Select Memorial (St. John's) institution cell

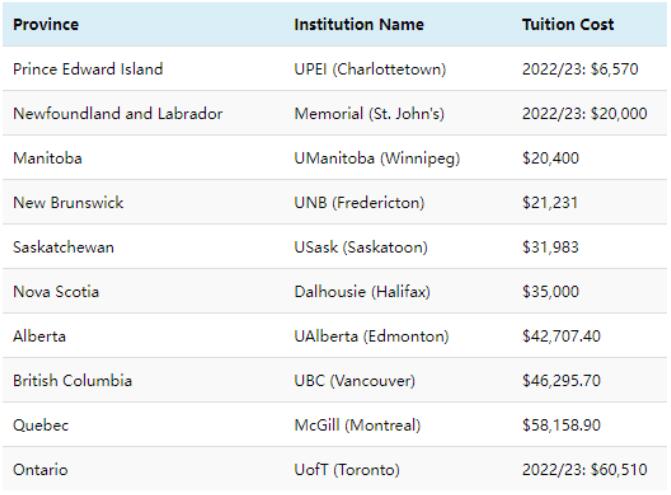point(369,113)
